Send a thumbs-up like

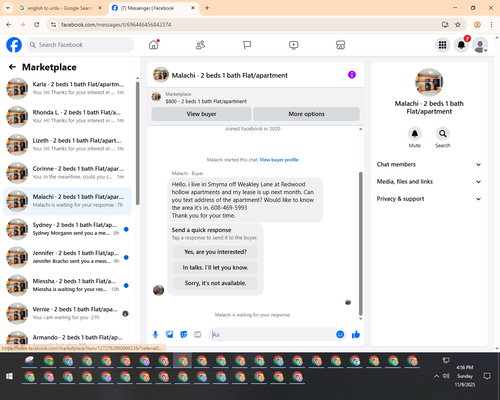click(356, 334)
